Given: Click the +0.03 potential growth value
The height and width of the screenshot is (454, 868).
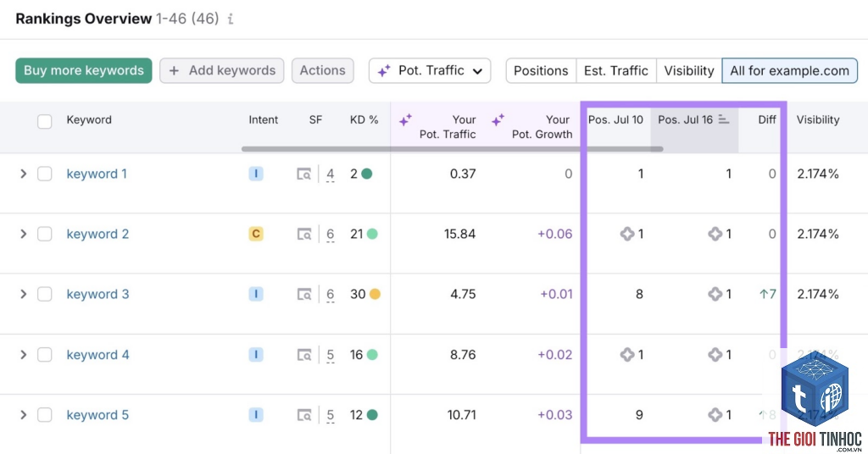Looking at the screenshot, I should (554, 415).
